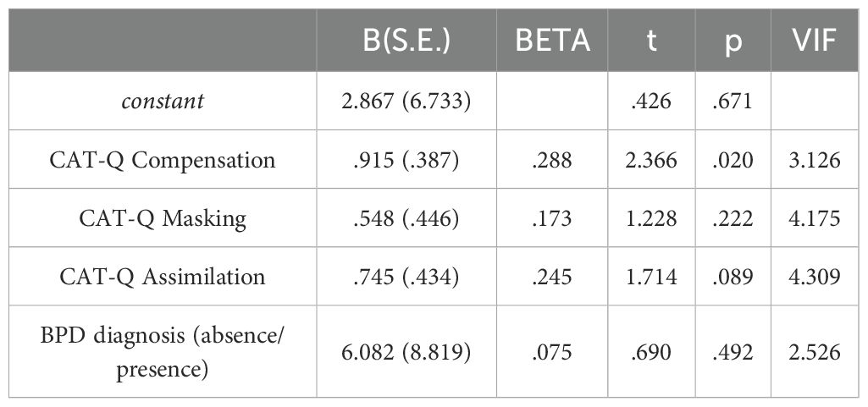The width and height of the screenshot is (868, 407).
Task: Click the constant coefficient 2.867 (6.733) cell
Action: pyautogui.click(x=405, y=102)
